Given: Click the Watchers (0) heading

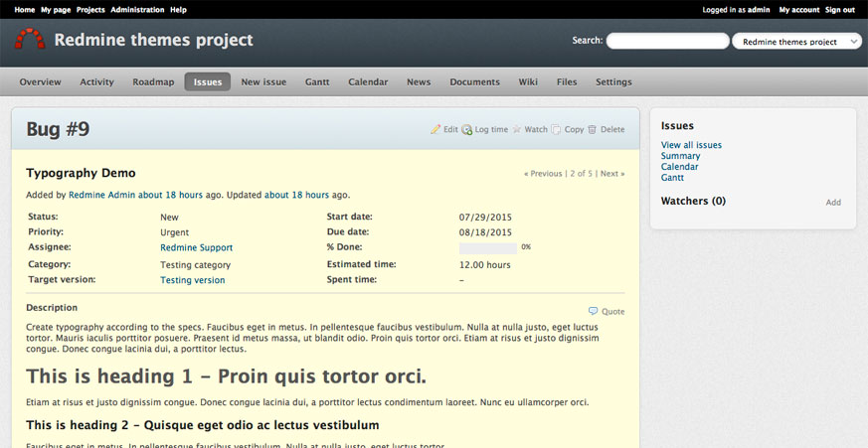Looking at the screenshot, I should [x=693, y=201].
